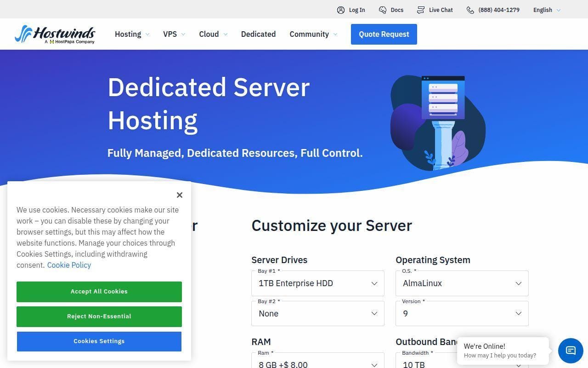Open Cookies Settings

[x=99, y=341]
